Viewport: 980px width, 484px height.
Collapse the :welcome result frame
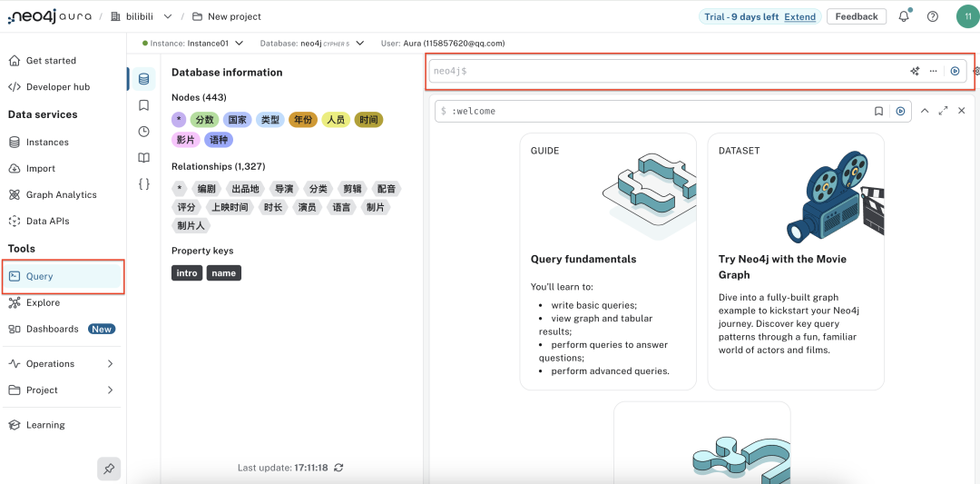click(x=925, y=111)
